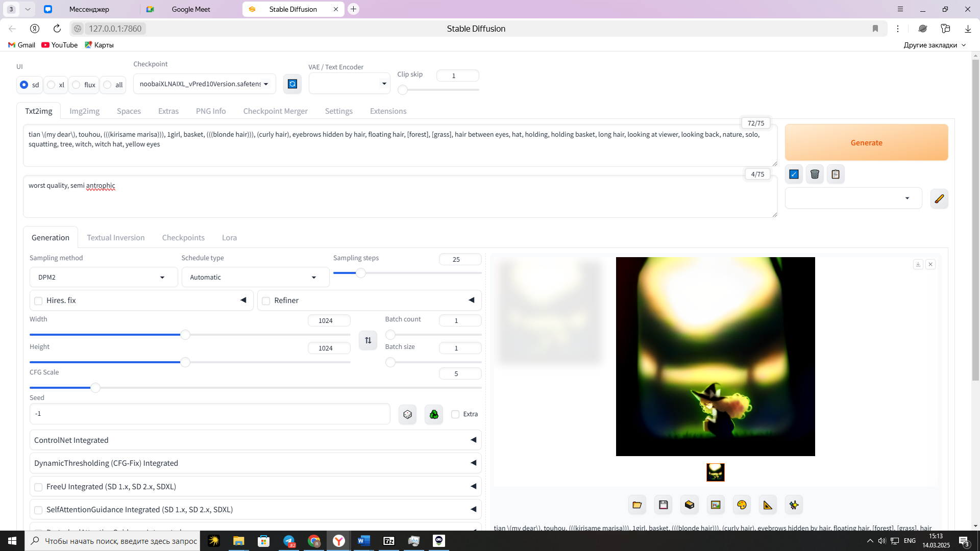Open the Sampling method DPM2 dropdown
Image resolution: width=980 pixels, height=551 pixels.
[104, 277]
